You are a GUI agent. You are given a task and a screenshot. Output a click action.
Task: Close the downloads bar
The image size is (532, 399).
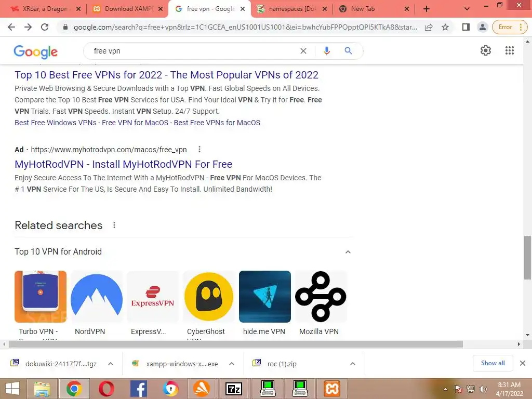pos(523,363)
